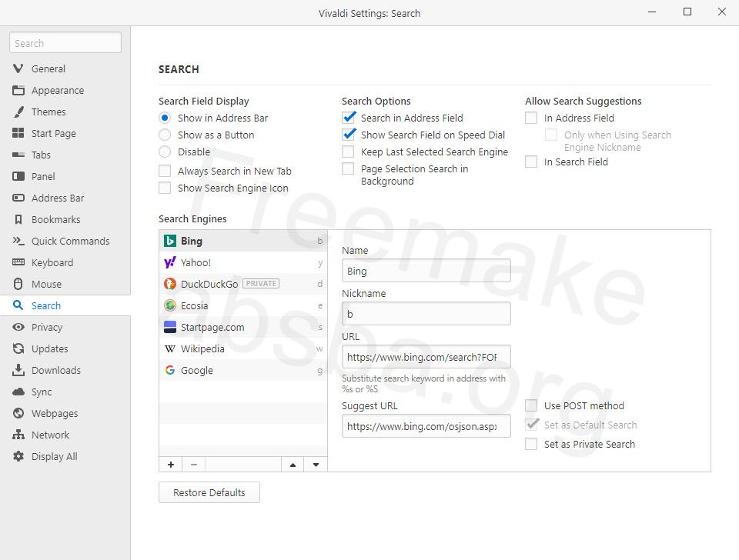This screenshot has height=560, width=739.
Task: Open the Privacy settings category label
Action: 47,328
